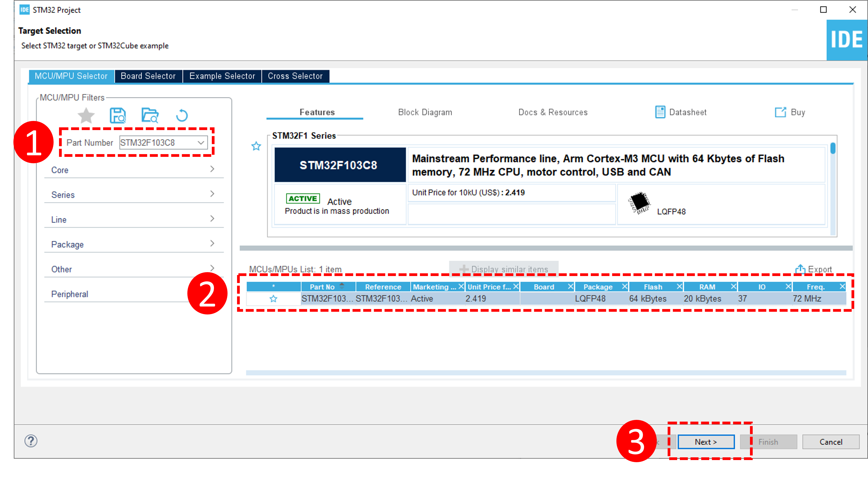Click the 20 kBytes RAM cell
The width and height of the screenshot is (868, 488).
click(x=710, y=299)
